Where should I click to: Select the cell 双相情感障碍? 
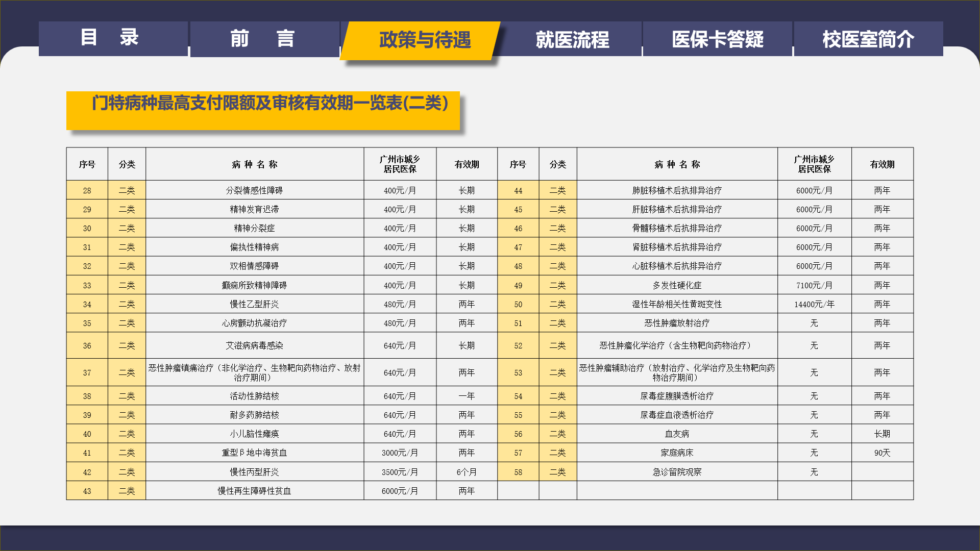coord(255,266)
